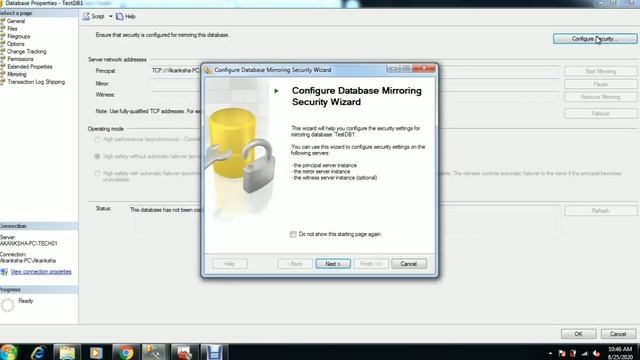The width and height of the screenshot is (640, 360).
Task: Select High safety without automatic failover mode
Action: tap(97, 156)
